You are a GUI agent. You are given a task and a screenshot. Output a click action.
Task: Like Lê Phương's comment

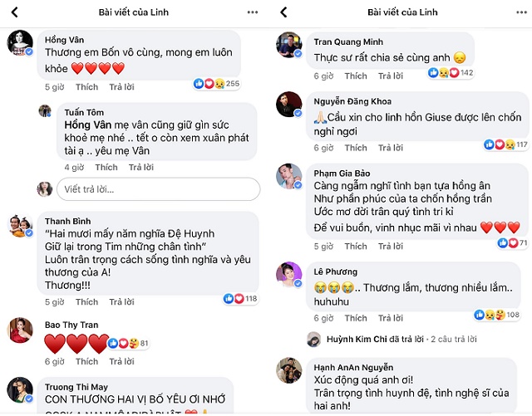[356, 318]
